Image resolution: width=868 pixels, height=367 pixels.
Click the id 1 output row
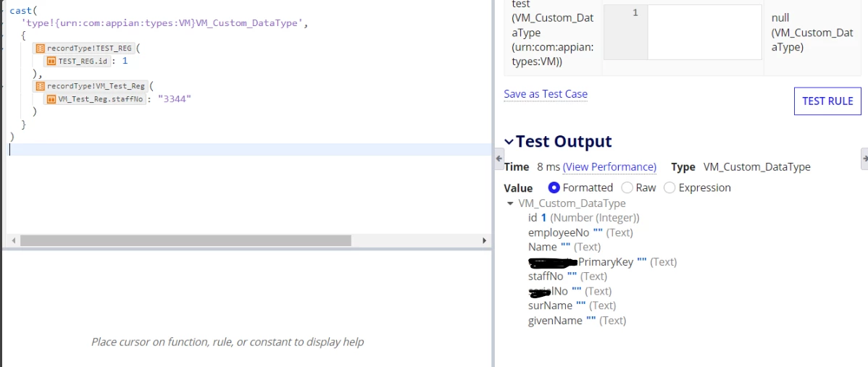[x=583, y=218]
